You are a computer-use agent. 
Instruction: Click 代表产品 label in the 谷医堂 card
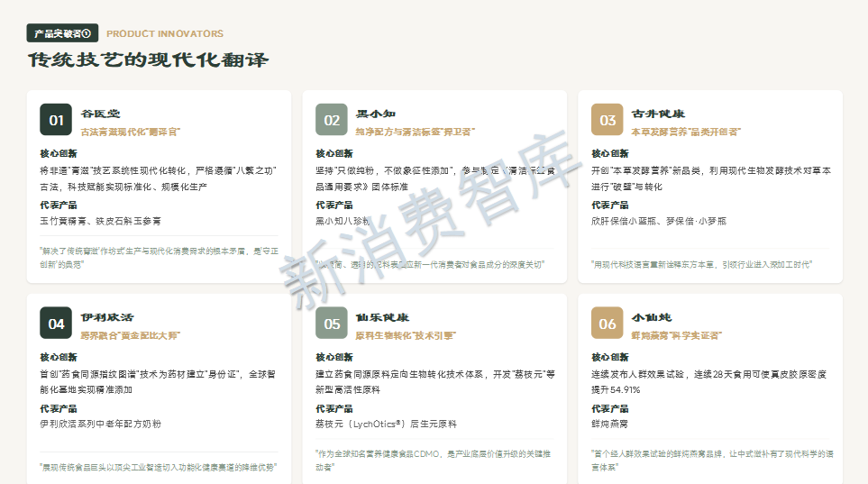[x=58, y=205]
